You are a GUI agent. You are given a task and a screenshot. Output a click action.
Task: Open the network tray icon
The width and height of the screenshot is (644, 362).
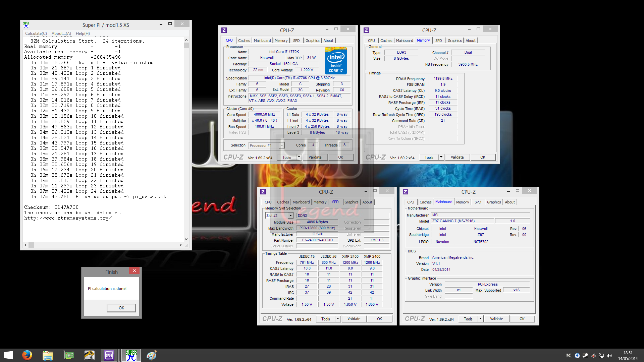tap(601, 356)
